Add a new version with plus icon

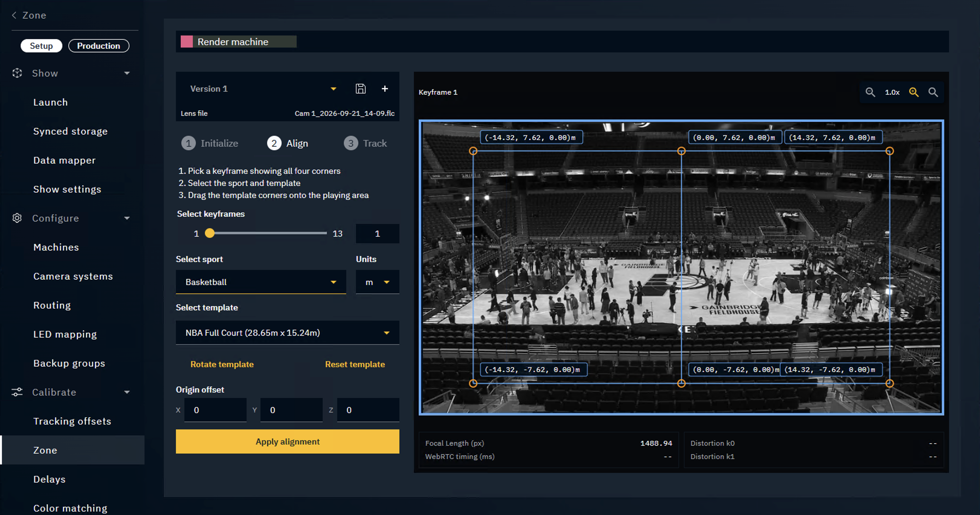click(x=385, y=89)
